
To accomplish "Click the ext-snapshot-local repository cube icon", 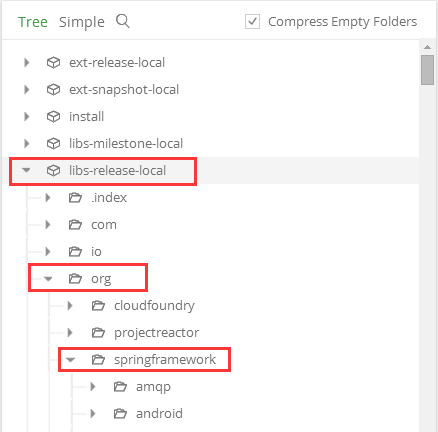I will pyautogui.click(x=53, y=89).
